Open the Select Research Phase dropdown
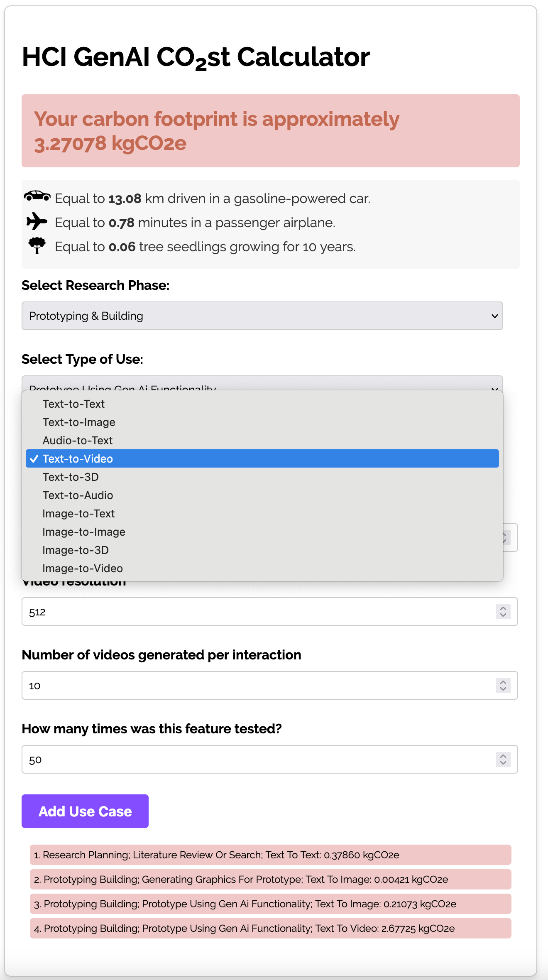 coord(262,316)
